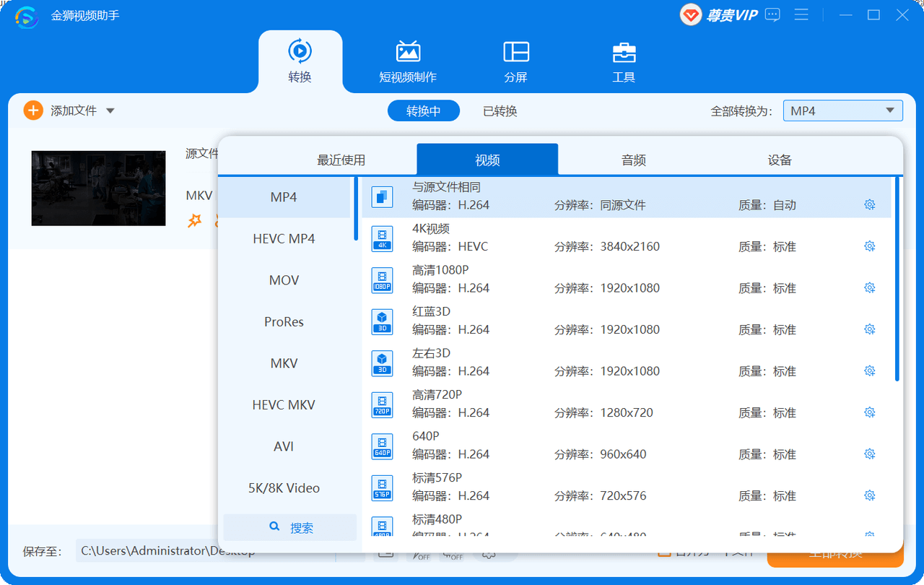
Task: Open the 工具 toolbox tab icon
Action: coord(624,53)
